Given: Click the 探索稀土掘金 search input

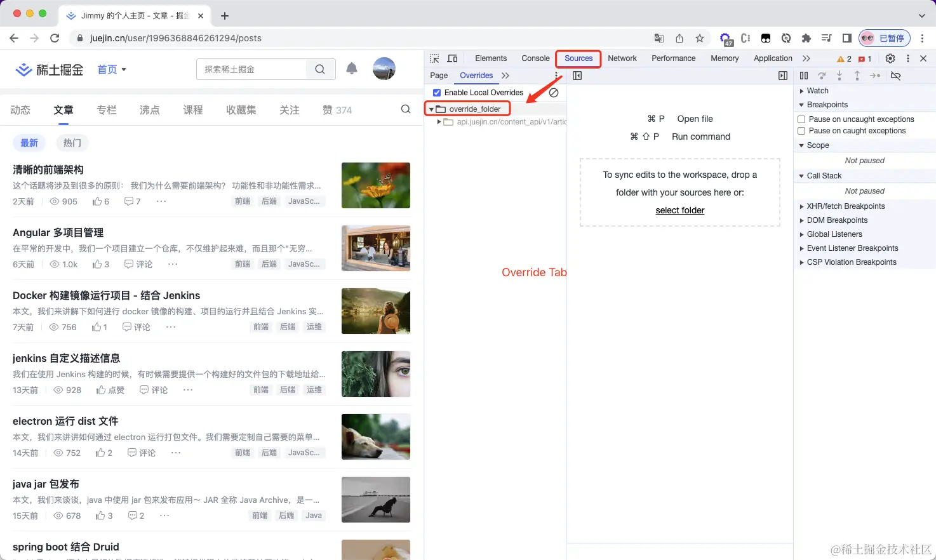Looking at the screenshot, I should (x=251, y=69).
